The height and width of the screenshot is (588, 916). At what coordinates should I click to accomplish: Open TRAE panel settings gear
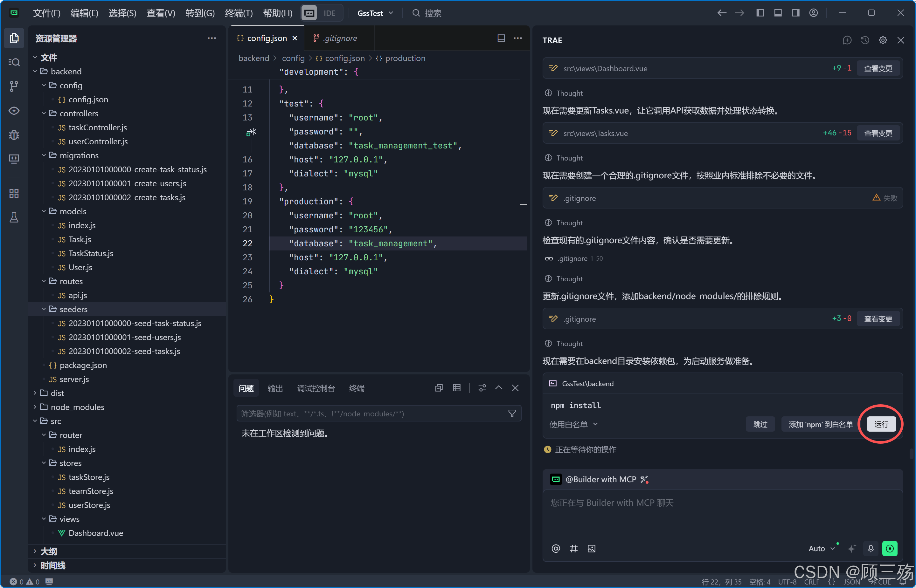[883, 40]
